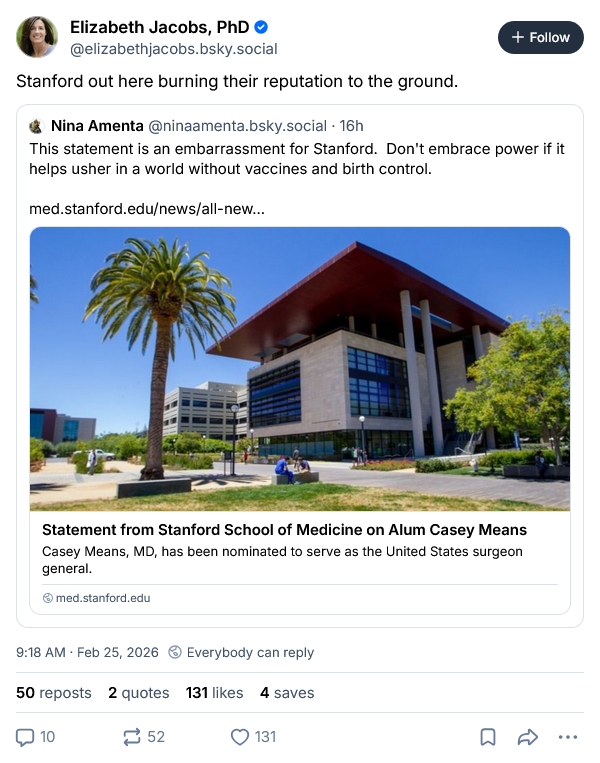600x763 pixels.
Task: Click the blue verified badge icon
Action: tap(261, 27)
